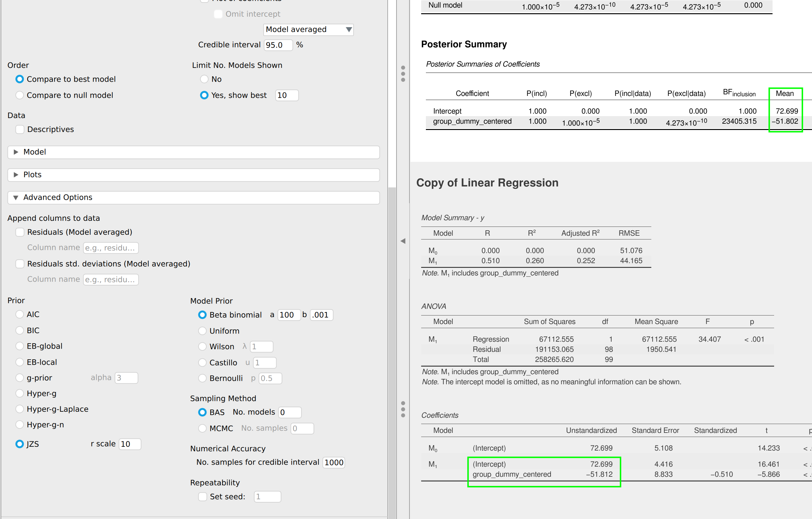The height and width of the screenshot is (519, 812).
Task: Collapse the Advanced Options section
Action: click(x=194, y=198)
